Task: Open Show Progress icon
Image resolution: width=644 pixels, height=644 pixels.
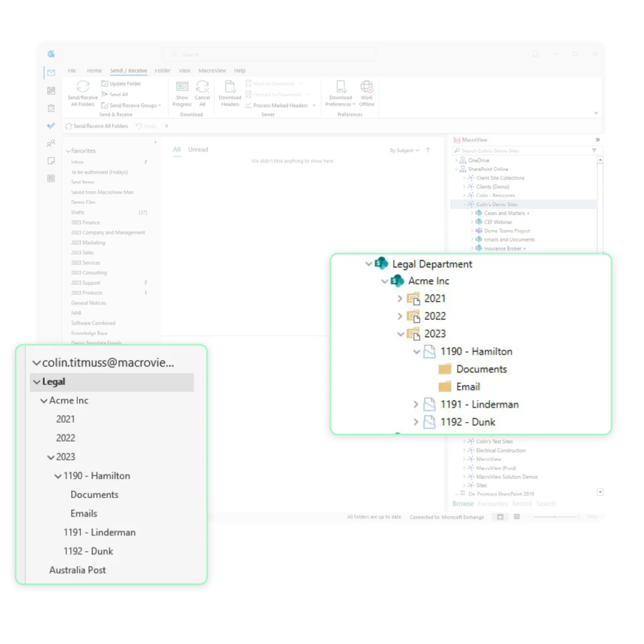Action: (x=182, y=87)
